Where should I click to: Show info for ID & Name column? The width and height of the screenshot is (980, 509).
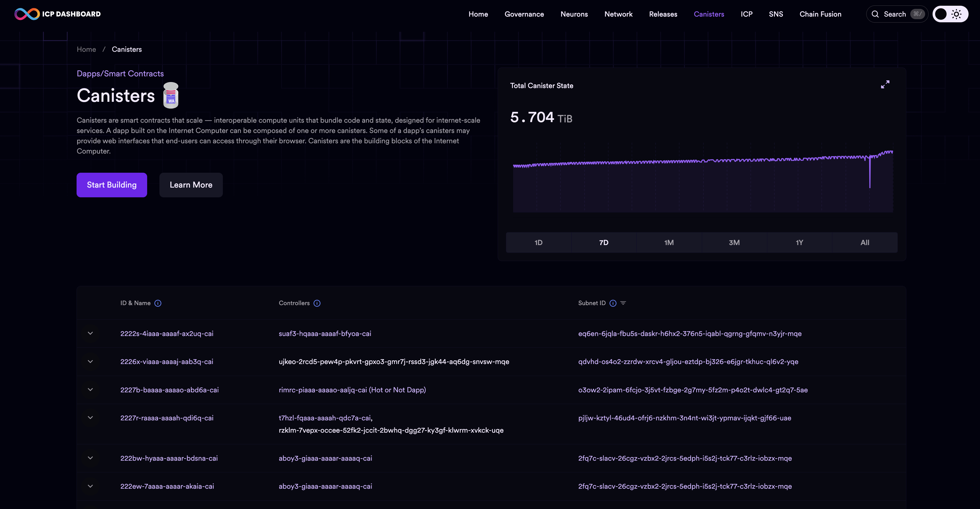(158, 303)
